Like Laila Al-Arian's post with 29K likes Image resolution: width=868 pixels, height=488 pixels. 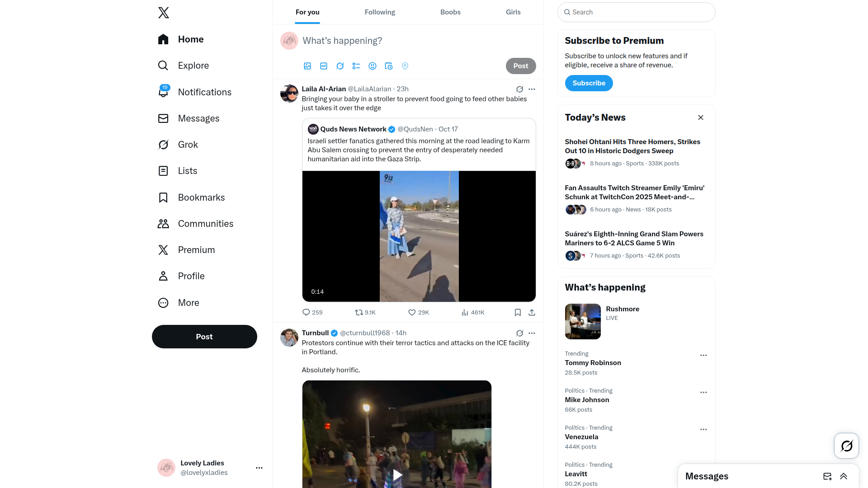419,312
